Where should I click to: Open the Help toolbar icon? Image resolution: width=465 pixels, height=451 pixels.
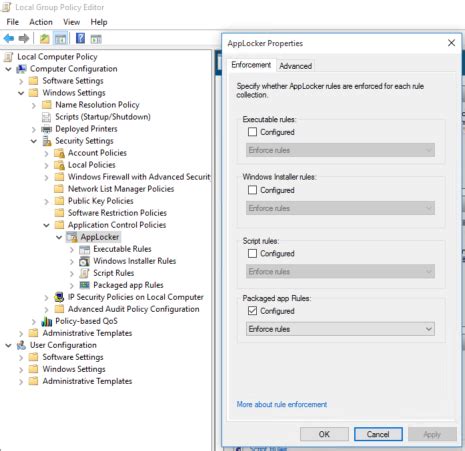[x=80, y=39]
